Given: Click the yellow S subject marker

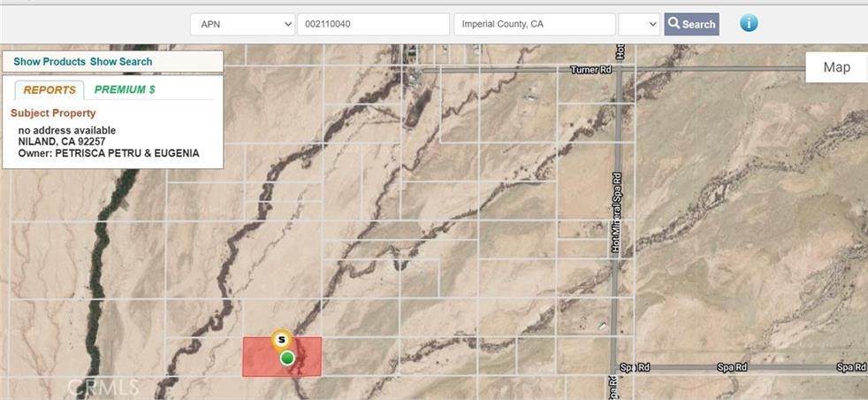Looking at the screenshot, I should click(282, 339).
